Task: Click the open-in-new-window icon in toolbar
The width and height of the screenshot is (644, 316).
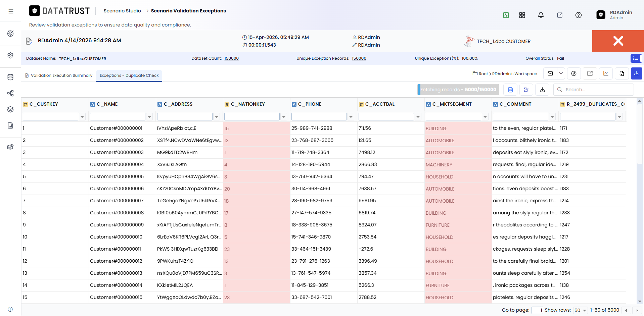Action: [x=590, y=73]
